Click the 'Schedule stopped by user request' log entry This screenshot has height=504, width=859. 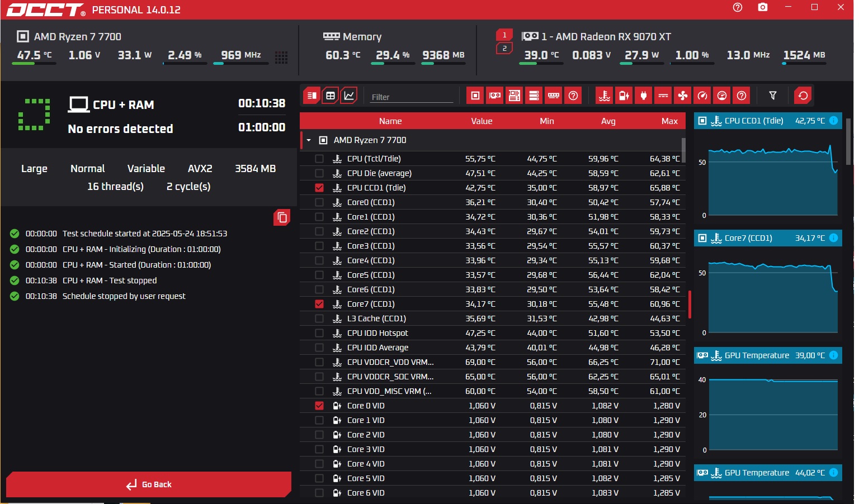click(124, 296)
